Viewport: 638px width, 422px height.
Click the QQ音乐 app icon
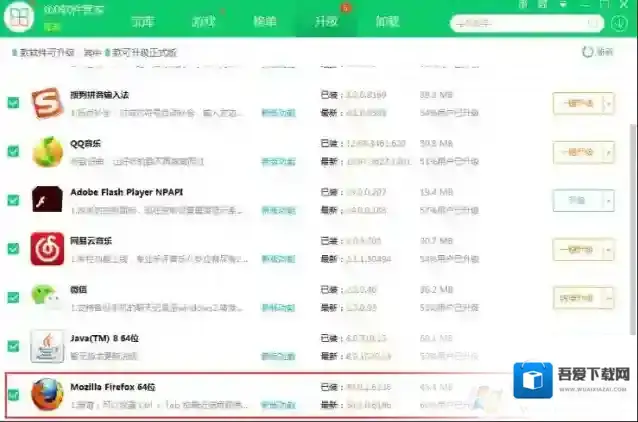click(x=46, y=152)
